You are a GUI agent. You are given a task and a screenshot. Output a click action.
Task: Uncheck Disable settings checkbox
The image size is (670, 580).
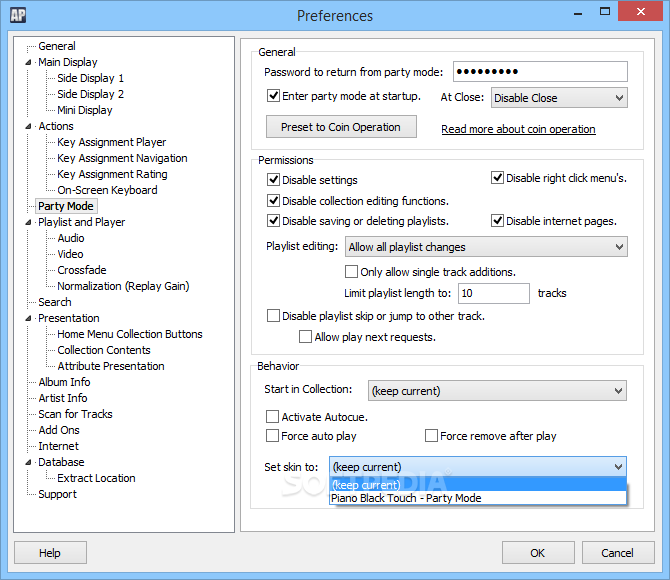273,180
